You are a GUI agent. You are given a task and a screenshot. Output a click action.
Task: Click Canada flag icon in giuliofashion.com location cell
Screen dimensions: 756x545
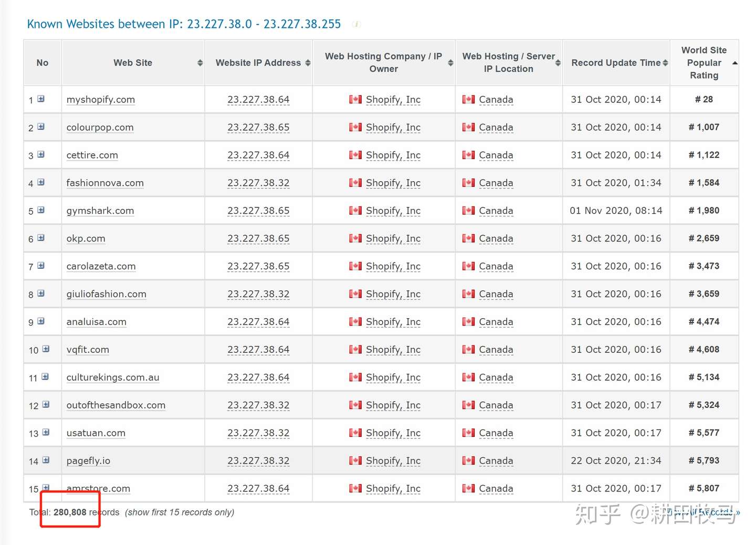coord(468,294)
